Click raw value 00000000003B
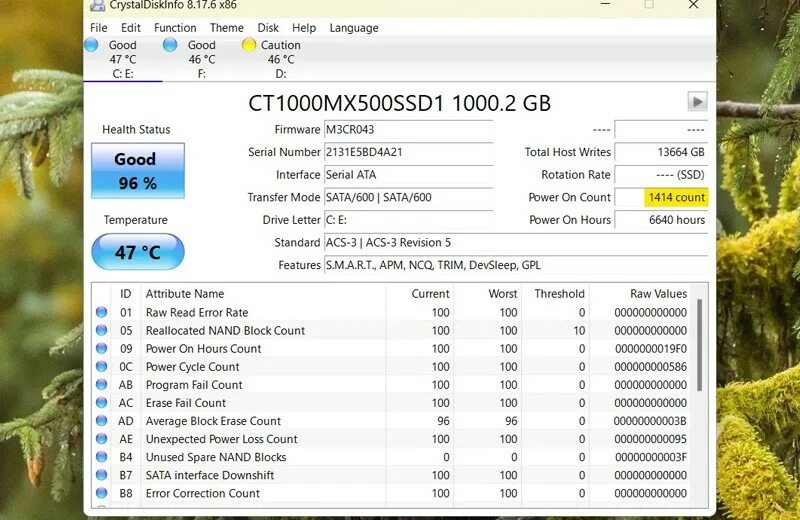This screenshot has width=800, height=520. click(x=651, y=421)
